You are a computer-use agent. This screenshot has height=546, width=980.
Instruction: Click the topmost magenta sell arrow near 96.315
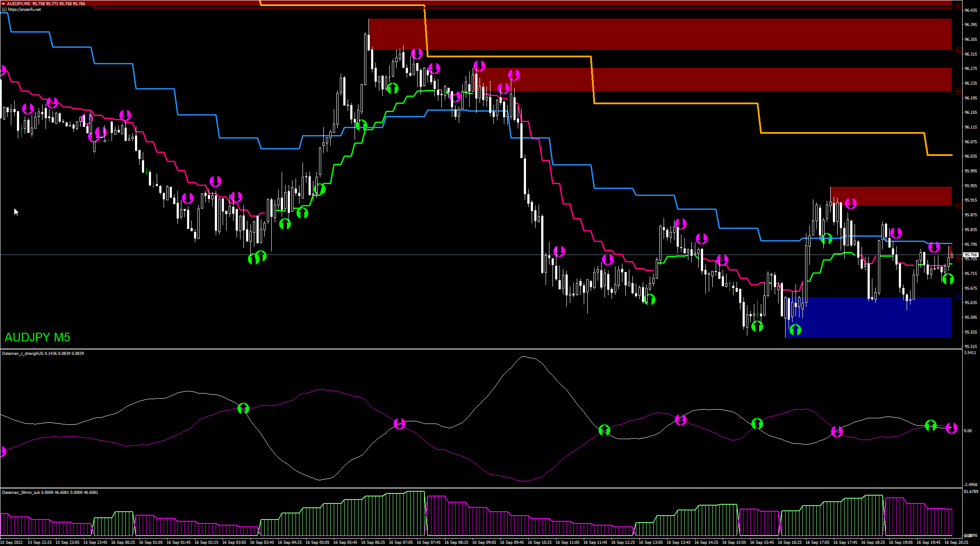[417, 54]
